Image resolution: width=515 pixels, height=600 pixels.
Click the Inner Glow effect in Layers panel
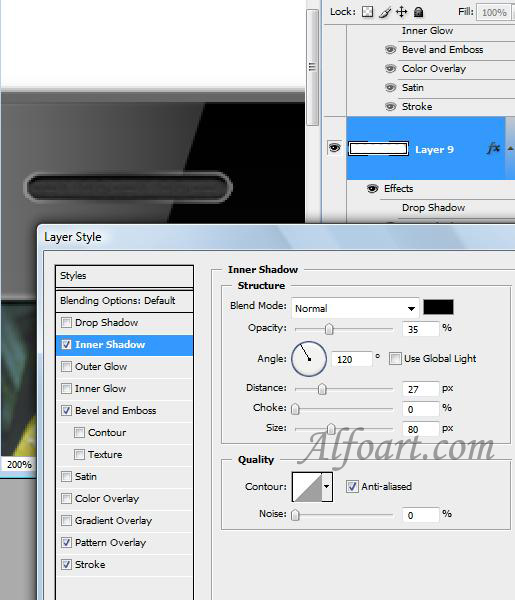point(427,31)
